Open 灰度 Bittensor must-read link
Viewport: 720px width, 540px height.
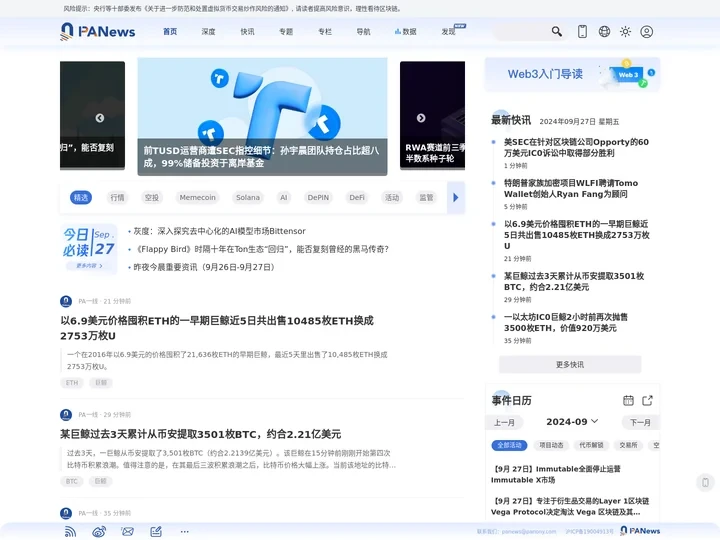pyautogui.click(x=219, y=231)
